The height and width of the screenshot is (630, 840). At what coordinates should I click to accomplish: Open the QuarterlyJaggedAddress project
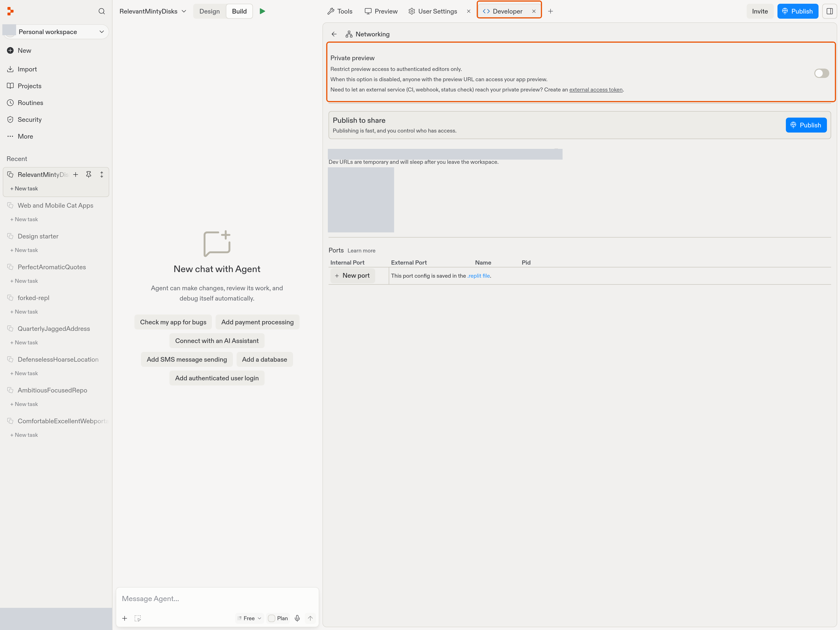53,329
